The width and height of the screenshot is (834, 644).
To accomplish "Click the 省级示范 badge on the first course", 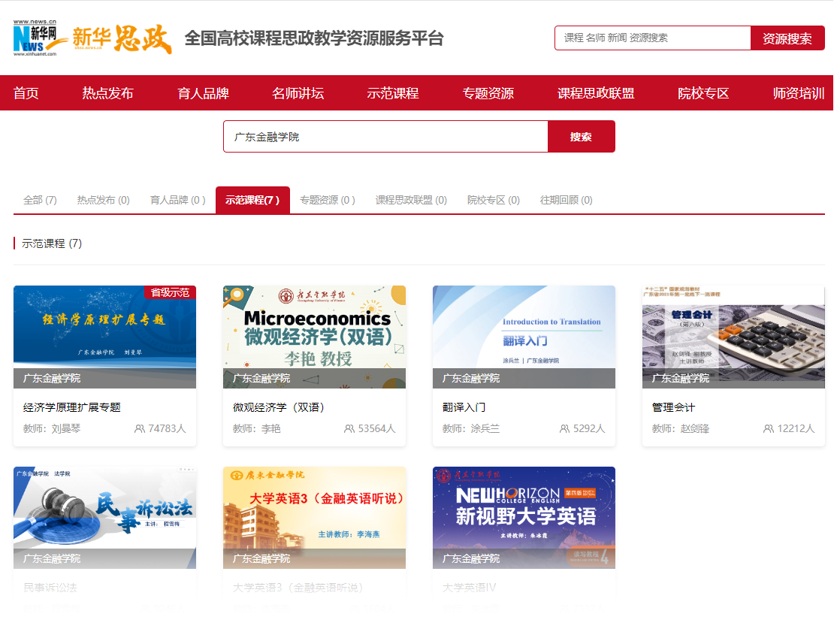I will (x=171, y=292).
